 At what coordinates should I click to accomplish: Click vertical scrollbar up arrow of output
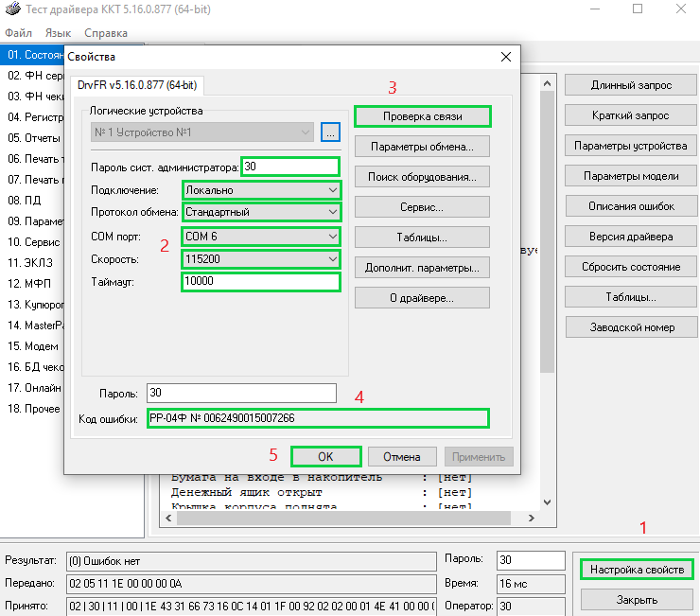(x=548, y=83)
